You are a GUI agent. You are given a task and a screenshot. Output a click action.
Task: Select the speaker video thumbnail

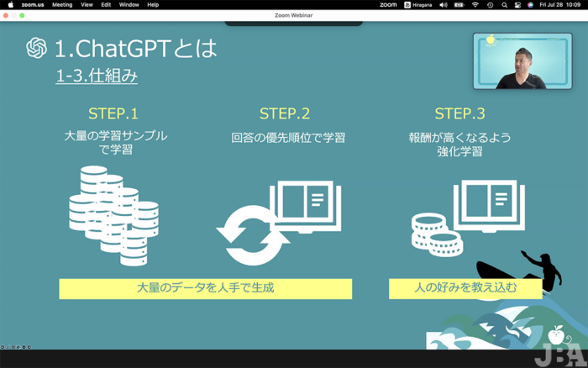click(522, 61)
